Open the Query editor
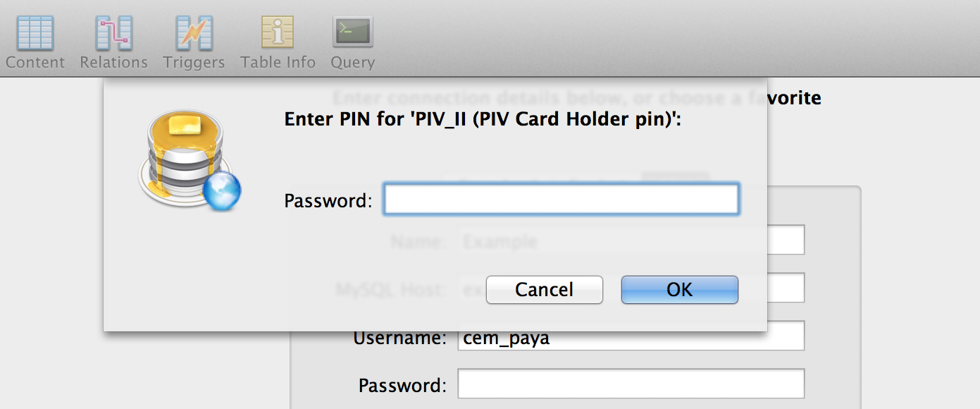Image resolution: width=980 pixels, height=409 pixels. pos(352,42)
